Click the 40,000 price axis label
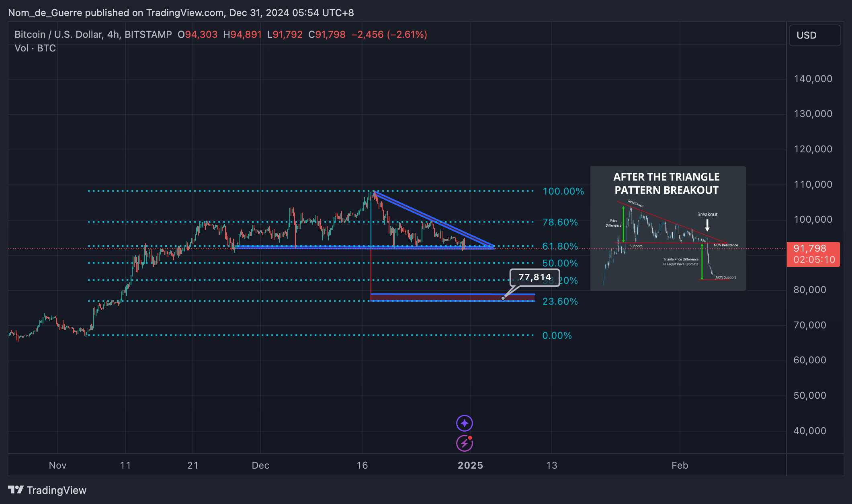 810,431
